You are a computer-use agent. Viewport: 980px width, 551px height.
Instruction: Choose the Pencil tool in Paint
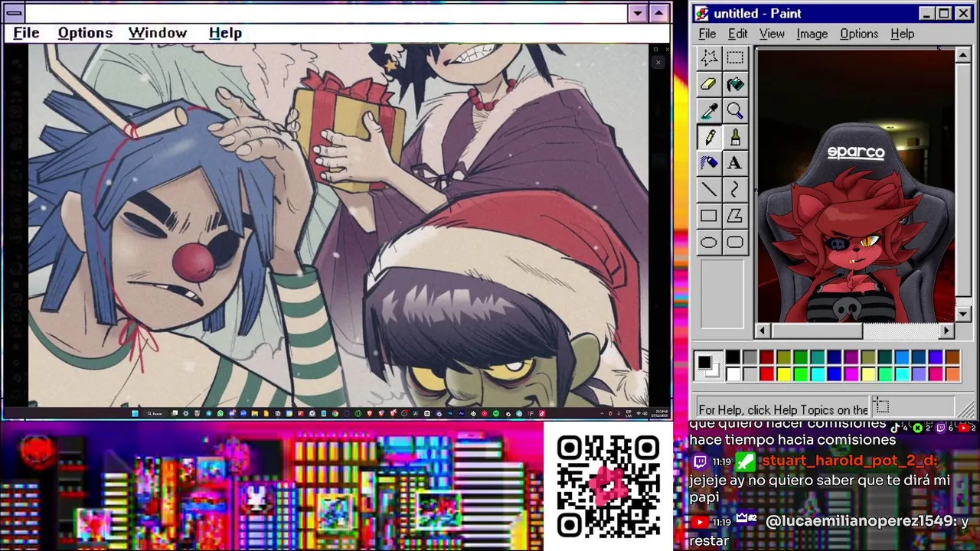point(709,138)
